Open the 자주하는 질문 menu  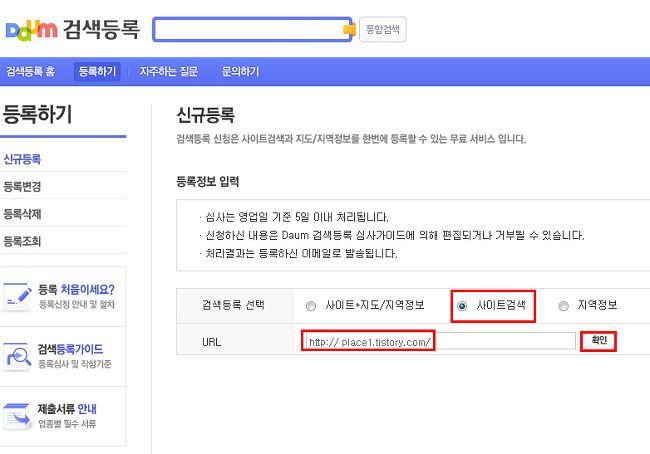pos(169,71)
